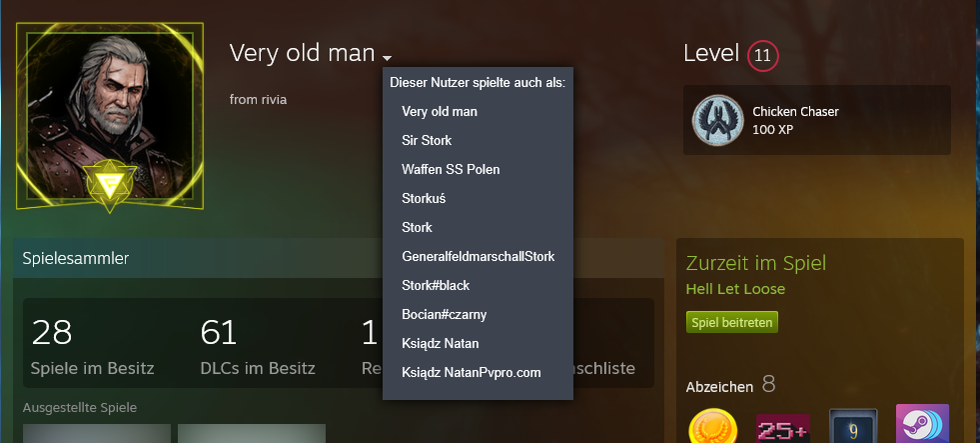Click the badge showing number 9
The height and width of the screenshot is (443, 980).
[853, 425]
